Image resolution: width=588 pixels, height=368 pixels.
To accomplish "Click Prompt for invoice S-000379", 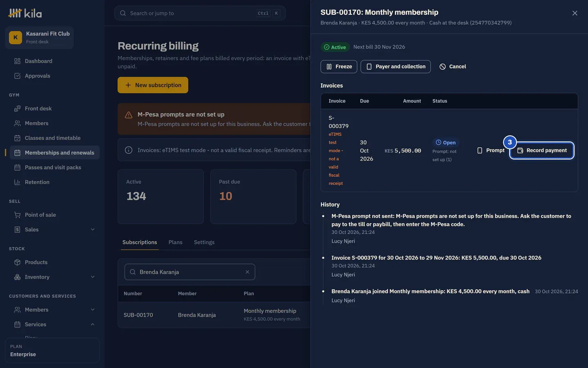I will pyautogui.click(x=491, y=150).
